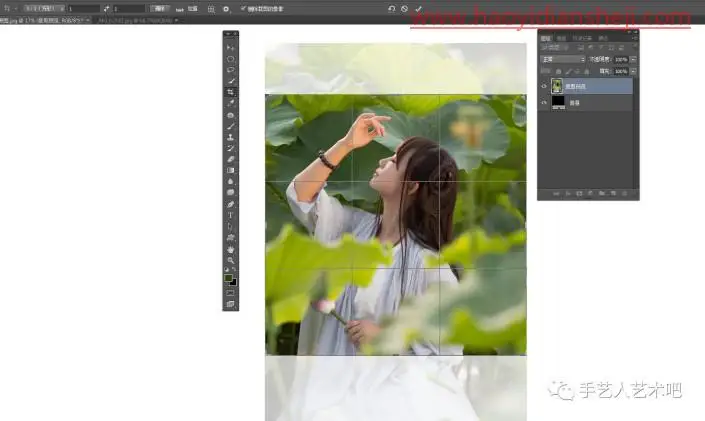The height and width of the screenshot is (421, 705).
Task: Select the Elliptical Marquee tool
Action: point(231,59)
